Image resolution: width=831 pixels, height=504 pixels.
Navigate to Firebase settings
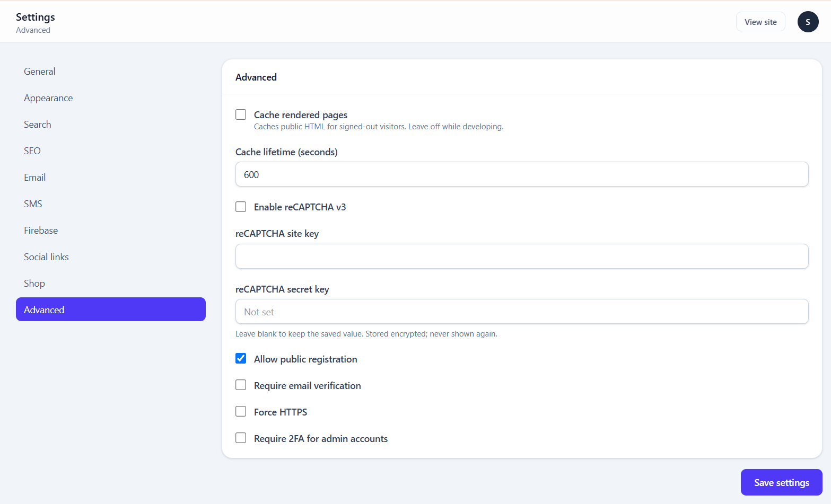[x=111, y=230]
